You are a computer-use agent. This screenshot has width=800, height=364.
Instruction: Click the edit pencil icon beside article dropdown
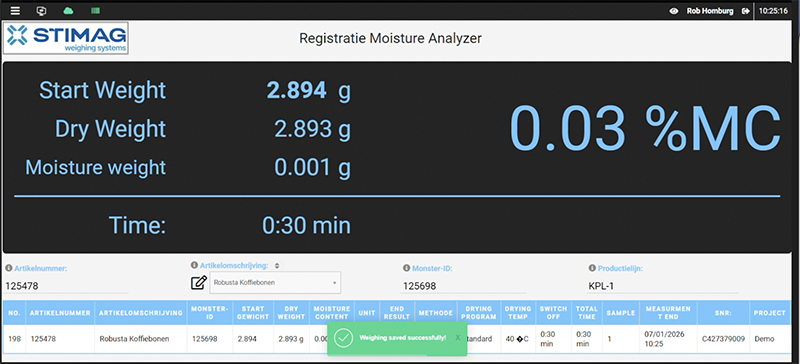coord(198,282)
